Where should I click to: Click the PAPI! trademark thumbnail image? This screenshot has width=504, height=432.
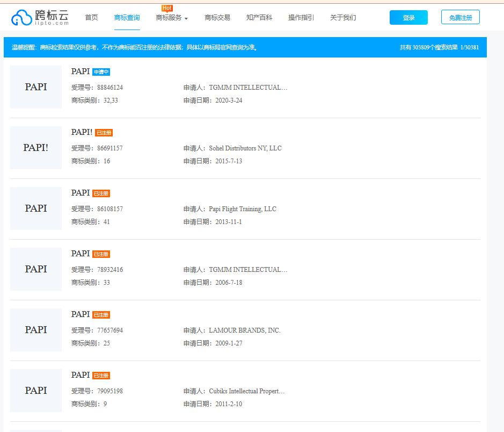click(x=36, y=148)
